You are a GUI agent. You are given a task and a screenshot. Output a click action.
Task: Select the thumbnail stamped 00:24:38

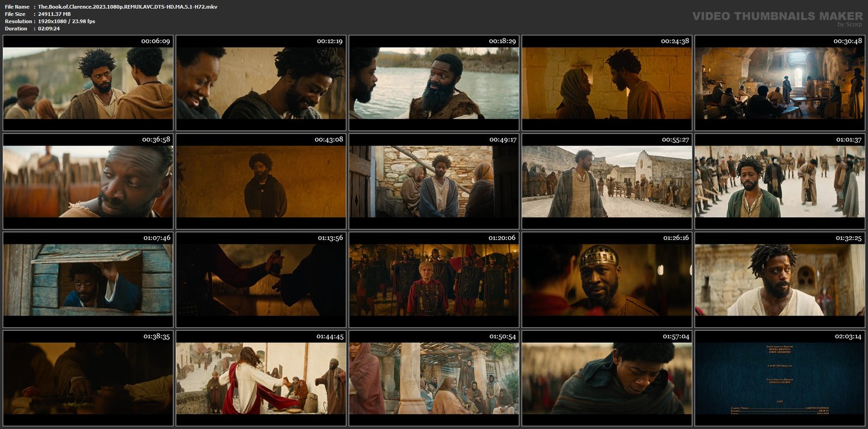(607, 83)
